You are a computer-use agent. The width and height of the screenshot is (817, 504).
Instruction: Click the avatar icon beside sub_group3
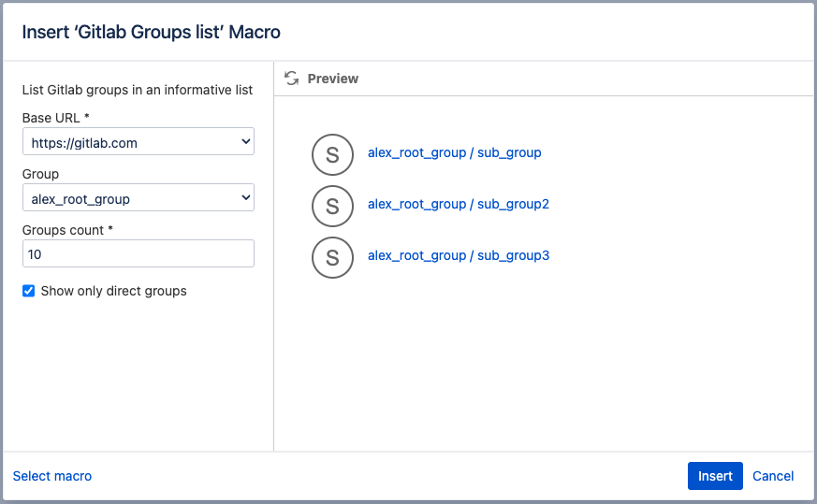pos(332,257)
